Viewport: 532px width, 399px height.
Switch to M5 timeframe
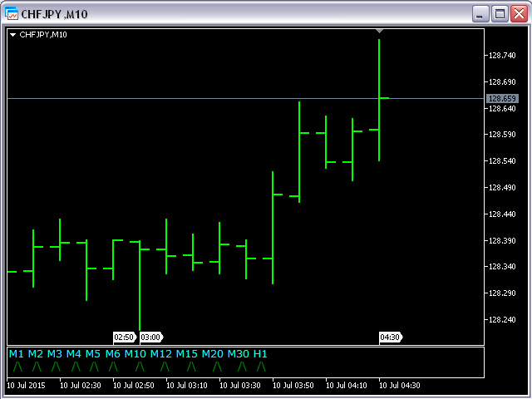coord(92,354)
